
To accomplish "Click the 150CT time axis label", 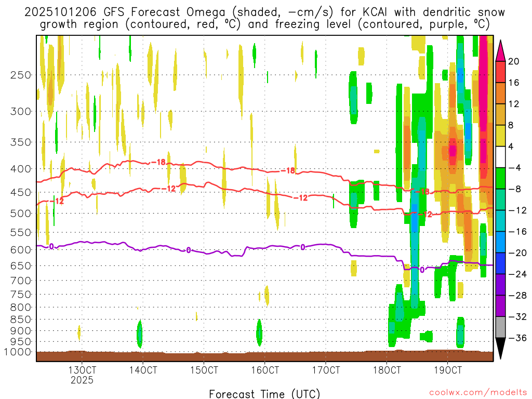I will coord(204,370).
